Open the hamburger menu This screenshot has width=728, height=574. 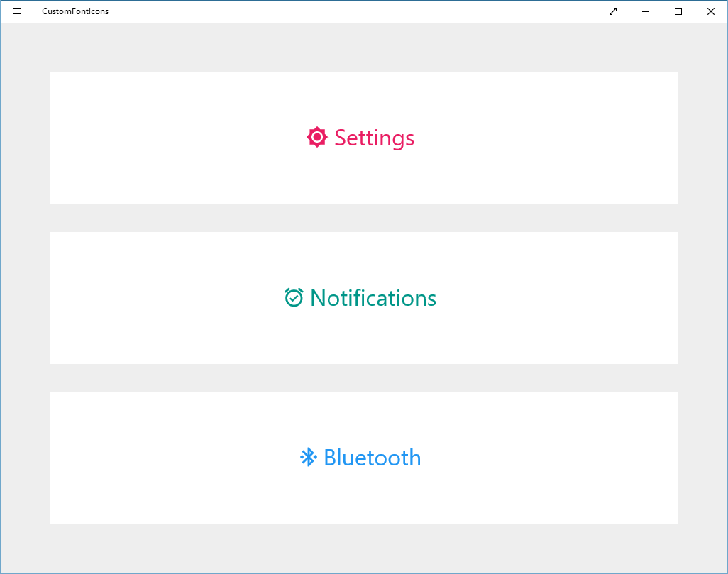pyautogui.click(x=17, y=11)
